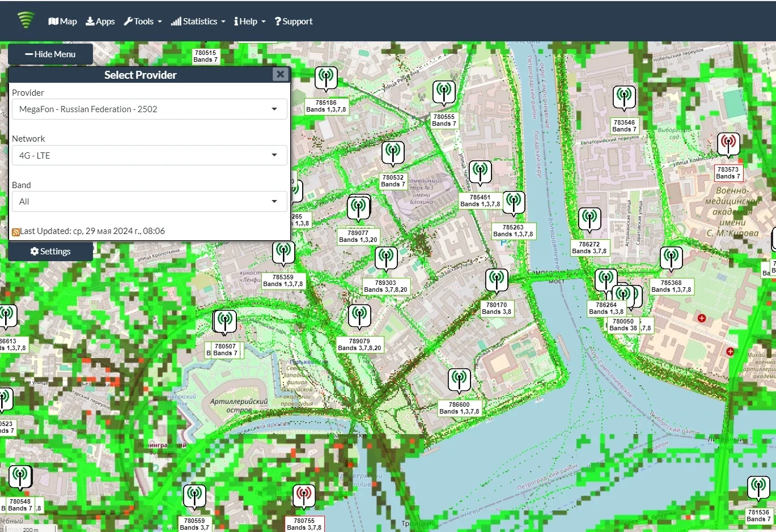Click the Last Updated timestamp text
The width and height of the screenshot is (776, 532).
pyautogui.click(x=92, y=231)
